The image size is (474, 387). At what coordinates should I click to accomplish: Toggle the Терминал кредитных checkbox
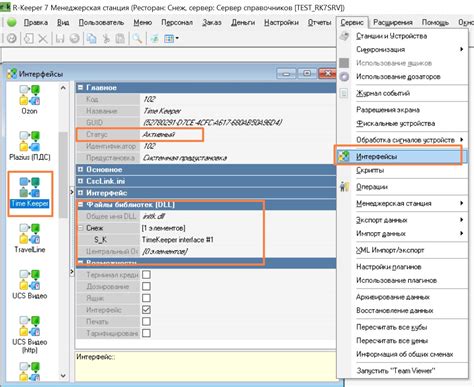[x=146, y=275]
